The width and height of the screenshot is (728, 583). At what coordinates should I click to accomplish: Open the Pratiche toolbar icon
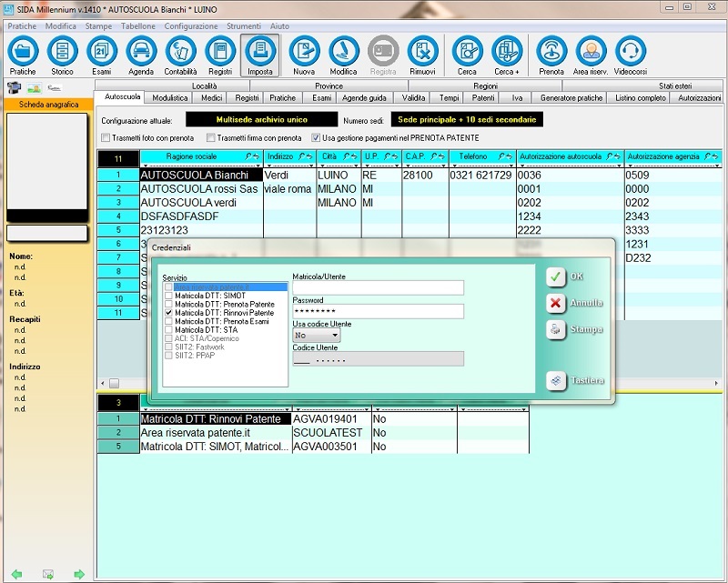click(x=23, y=53)
